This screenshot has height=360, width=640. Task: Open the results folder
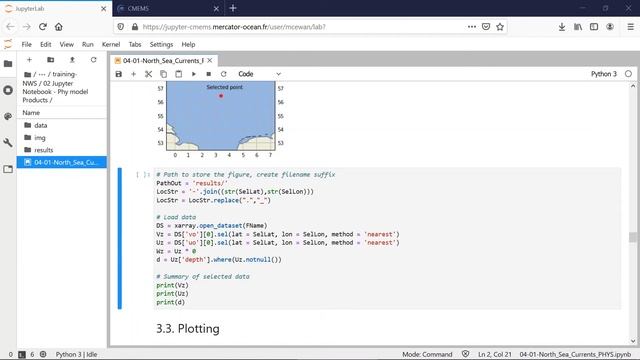pyautogui.click(x=62, y=150)
